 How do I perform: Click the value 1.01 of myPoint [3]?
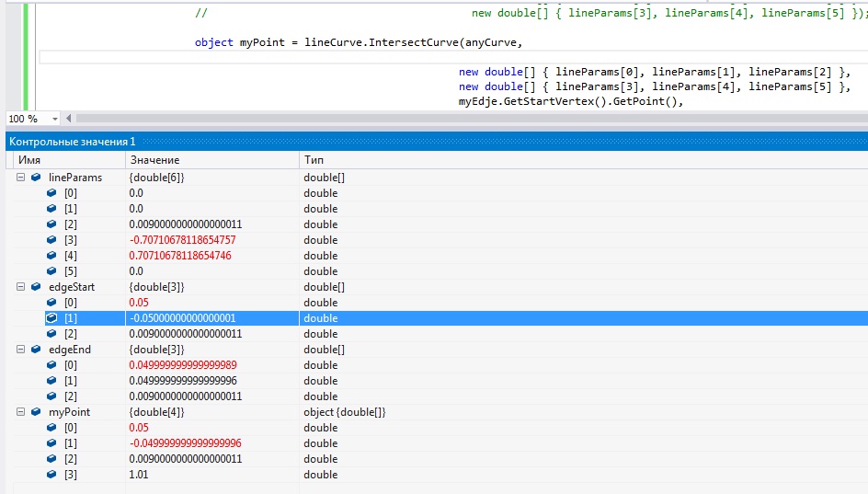(x=139, y=474)
